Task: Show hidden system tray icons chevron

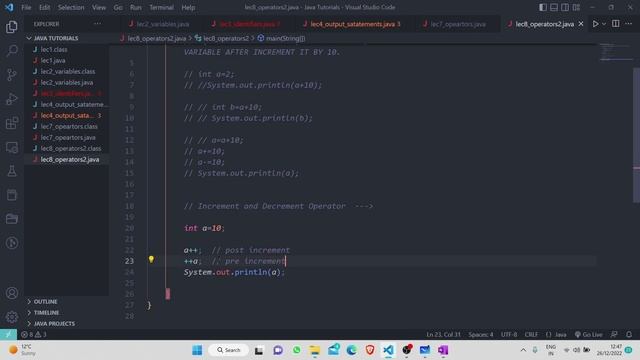Action: coord(523,350)
